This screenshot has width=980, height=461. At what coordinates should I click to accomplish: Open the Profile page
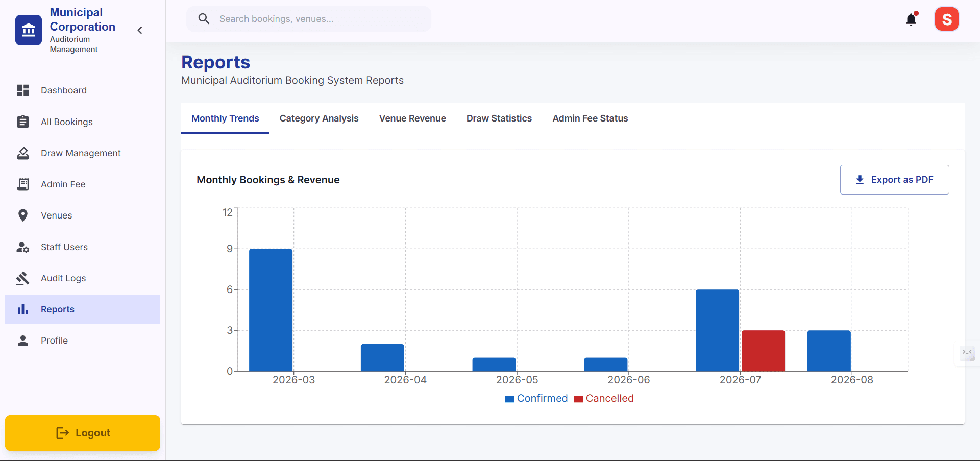tap(83, 341)
